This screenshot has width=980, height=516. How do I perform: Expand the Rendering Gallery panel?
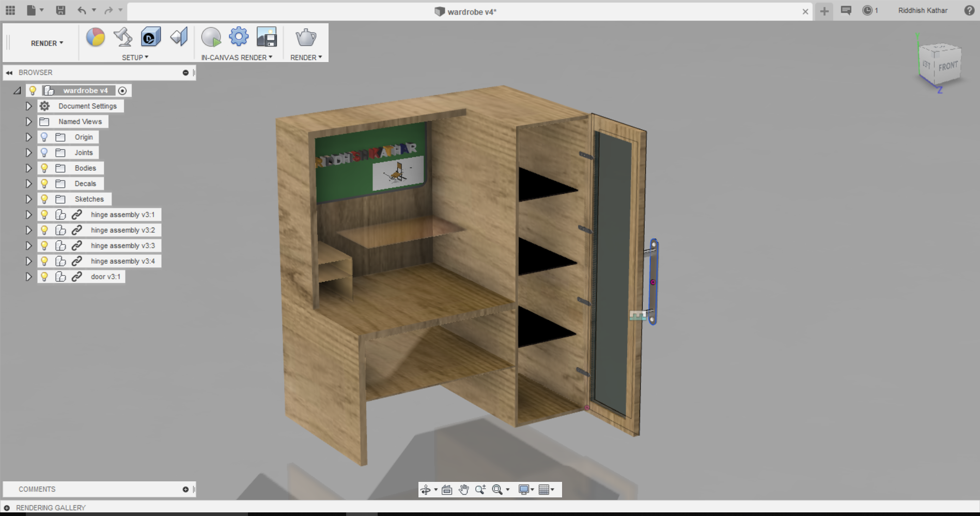pyautogui.click(x=7, y=508)
